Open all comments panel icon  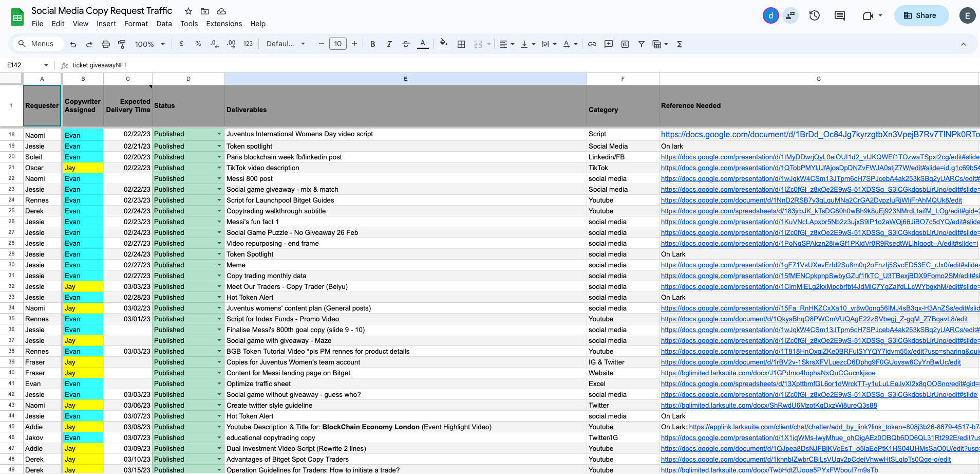840,15
